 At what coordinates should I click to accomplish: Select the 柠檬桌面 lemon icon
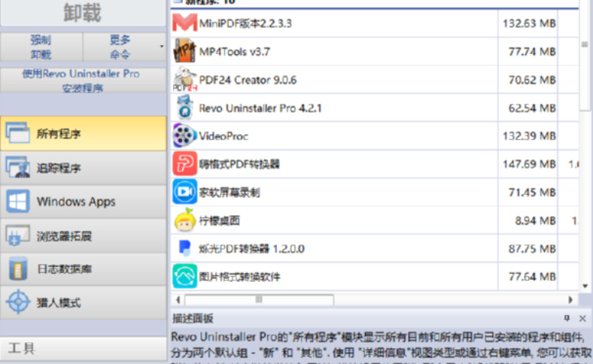coord(184,220)
